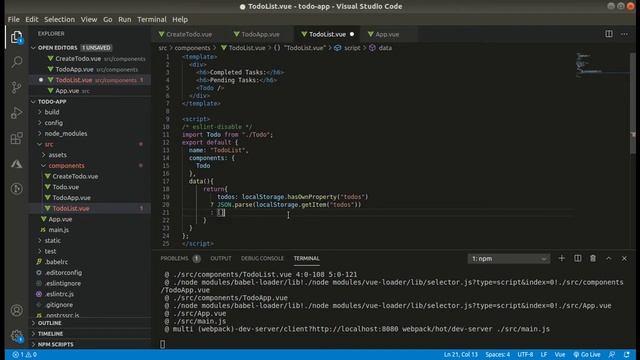The height and width of the screenshot is (360, 640).
Task: Open the Search view in activity bar
Action: [16, 62]
